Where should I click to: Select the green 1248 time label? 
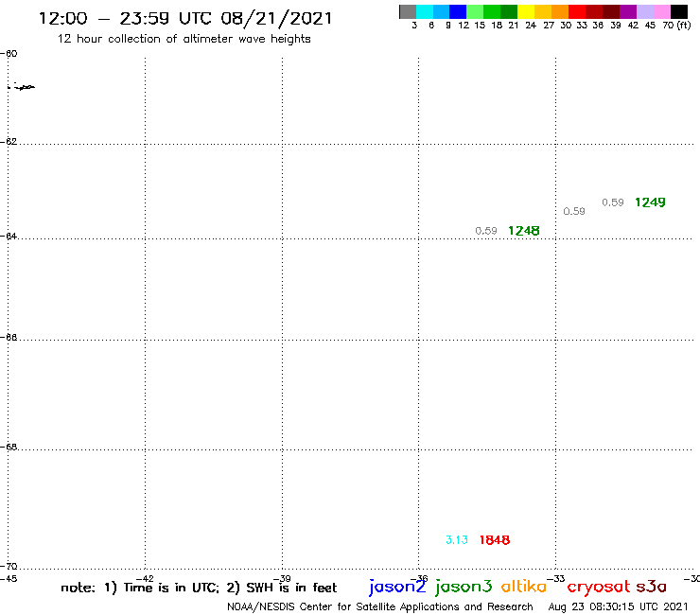(524, 231)
